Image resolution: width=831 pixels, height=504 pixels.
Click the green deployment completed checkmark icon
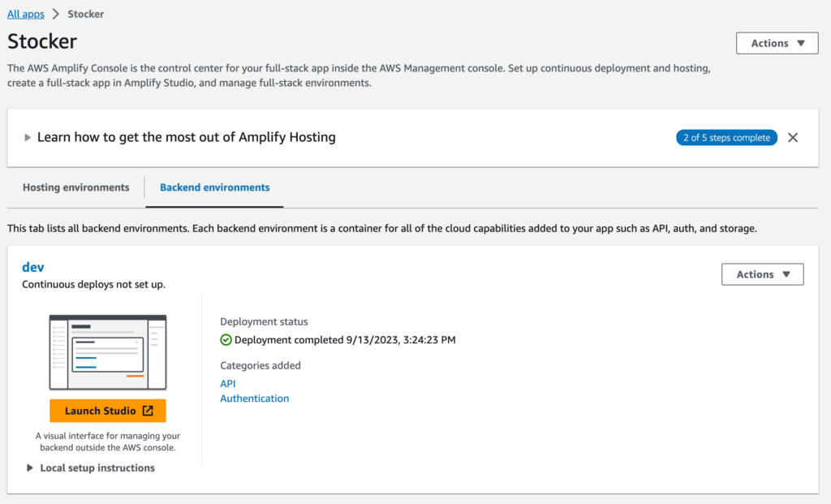tap(226, 340)
